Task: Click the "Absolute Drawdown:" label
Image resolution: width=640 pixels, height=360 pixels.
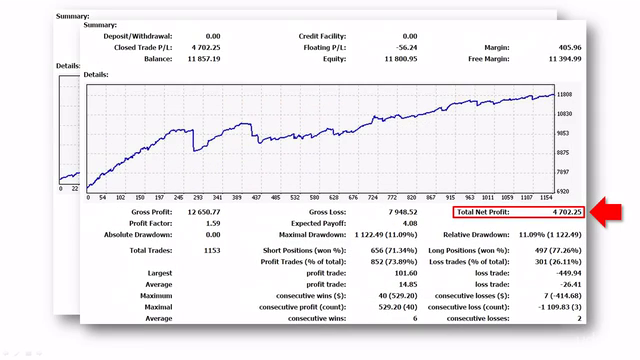Action: pos(138,235)
